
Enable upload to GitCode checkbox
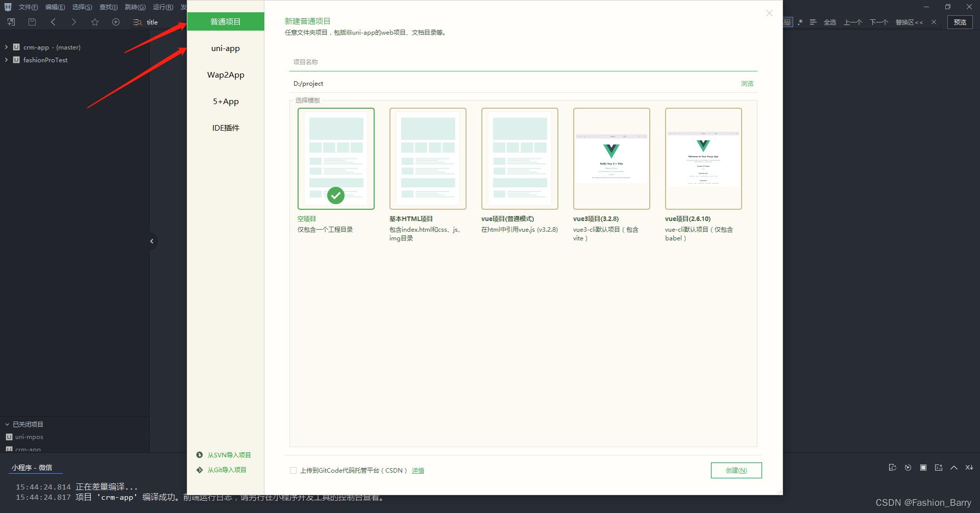coord(293,471)
